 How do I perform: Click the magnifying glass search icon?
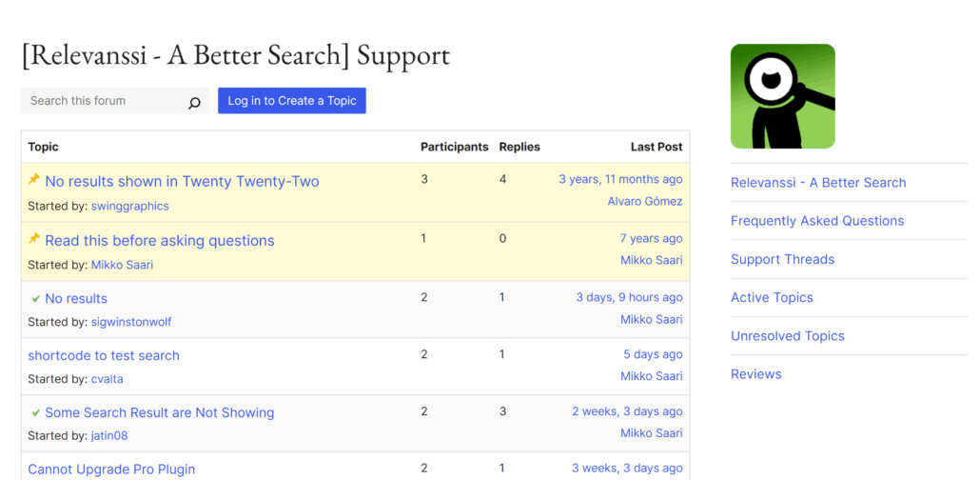click(194, 104)
